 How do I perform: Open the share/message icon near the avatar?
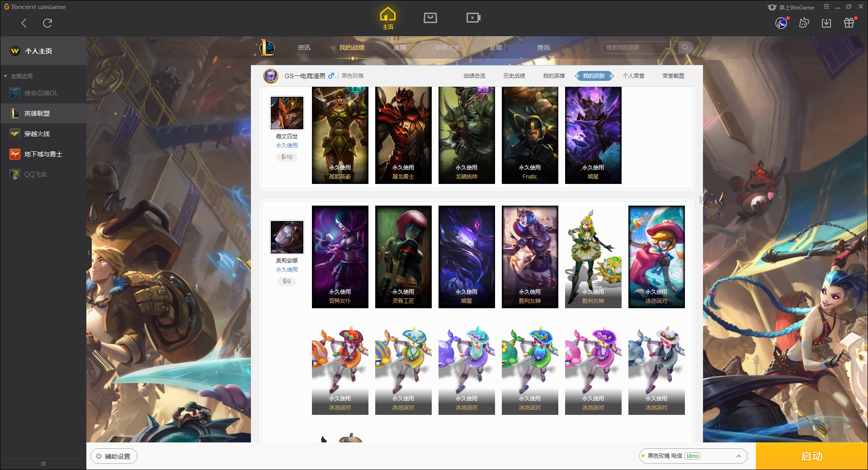click(x=804, y=23)
